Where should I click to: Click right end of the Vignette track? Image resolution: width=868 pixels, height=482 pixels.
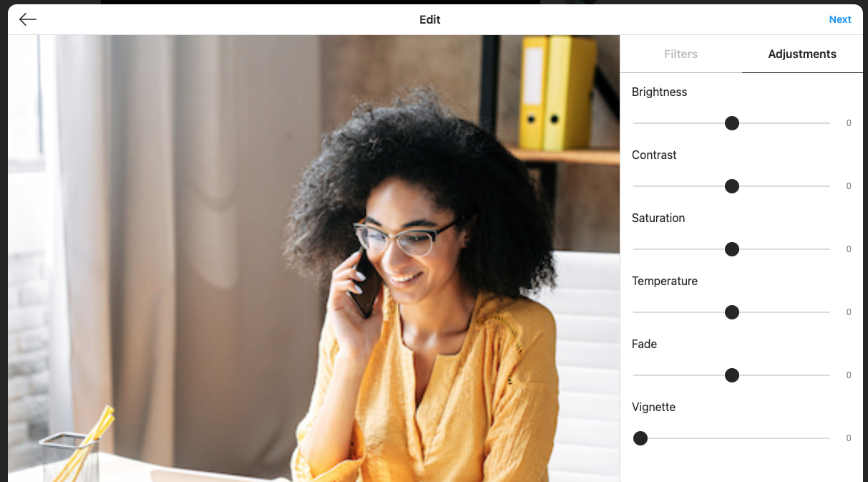(x=827, y=438)
